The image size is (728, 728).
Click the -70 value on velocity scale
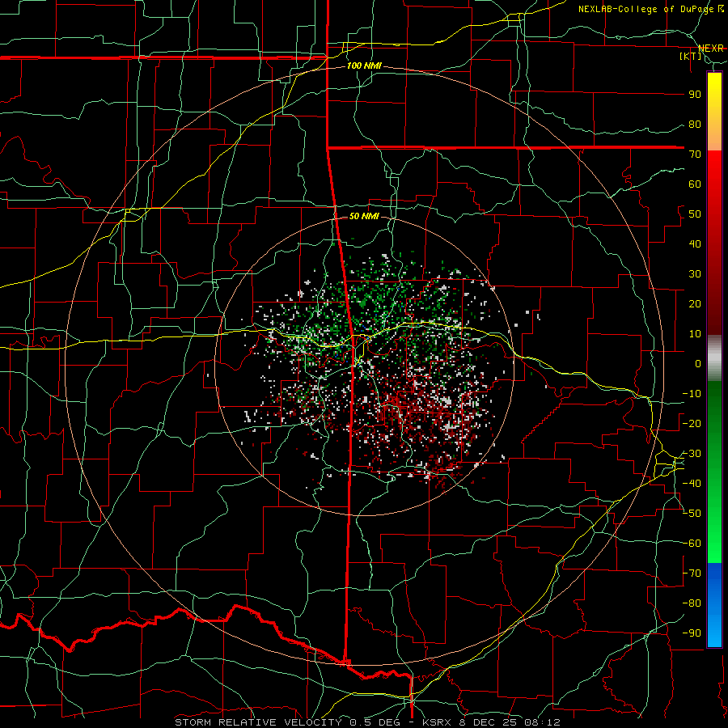pyautogui.click(x=692, y=574)
